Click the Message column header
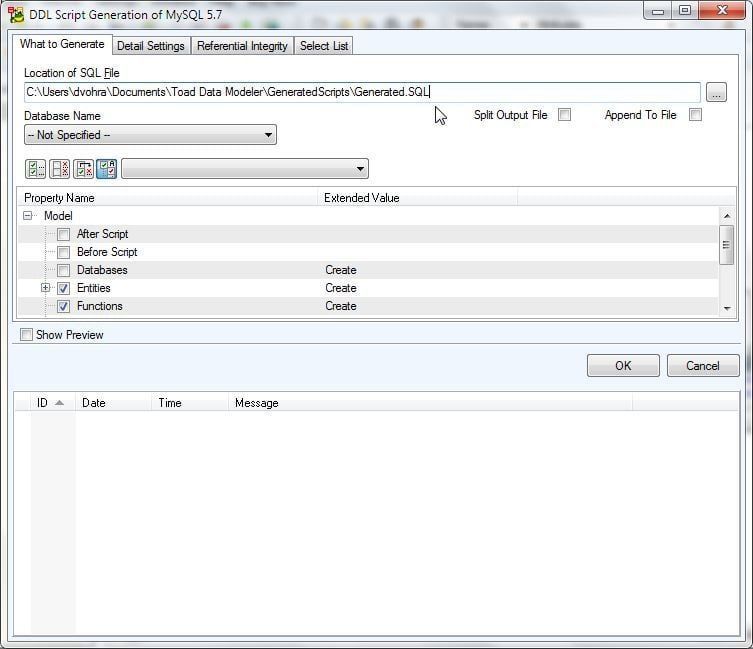Image resolution: width=753 pixels, height=649 pixels. [430, 403]
